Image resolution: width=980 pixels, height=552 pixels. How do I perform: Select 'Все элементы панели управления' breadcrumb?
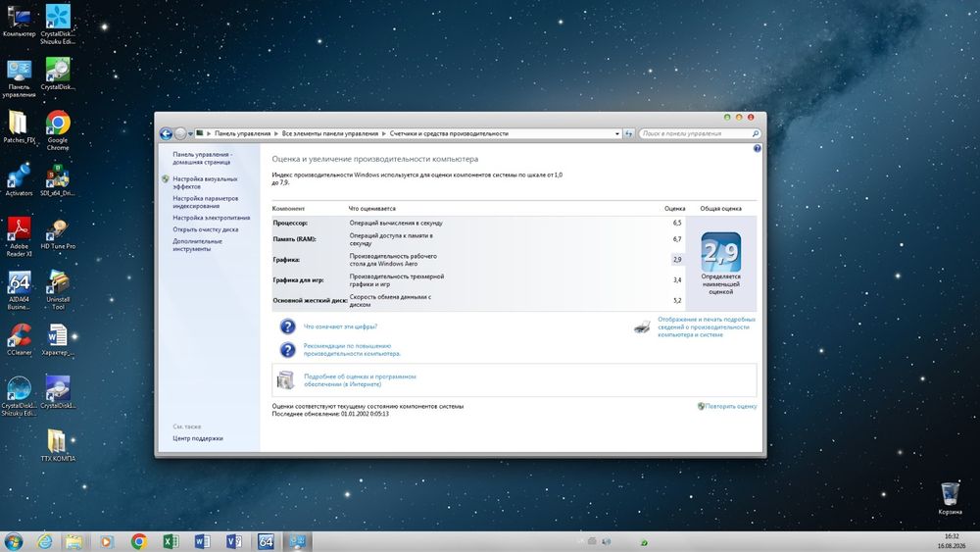click(x=330, y=133)
